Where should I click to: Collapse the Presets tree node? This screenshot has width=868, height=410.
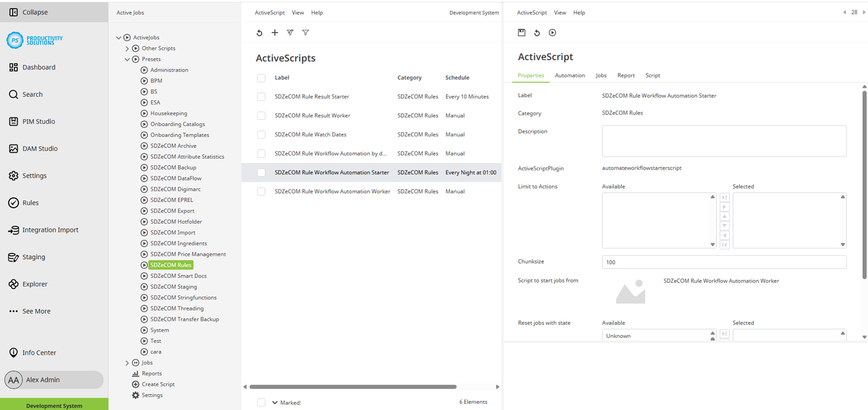point(127,59)
